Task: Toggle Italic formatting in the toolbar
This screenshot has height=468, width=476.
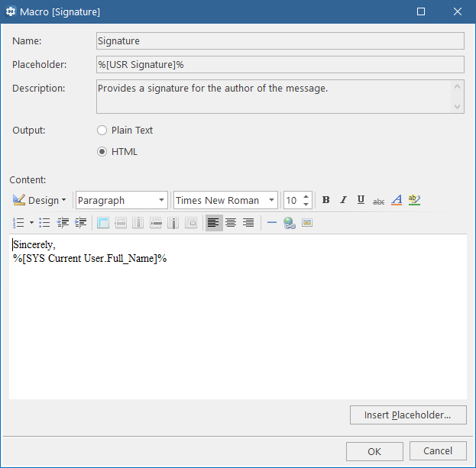Action: [343, 200]
